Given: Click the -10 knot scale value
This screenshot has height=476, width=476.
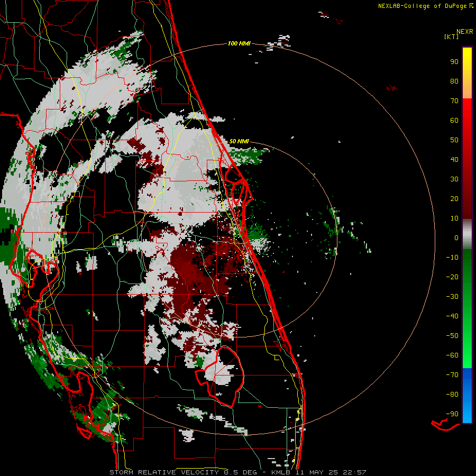Looking at the screenshot, I should pyautogui.click(x=452, y=258).
